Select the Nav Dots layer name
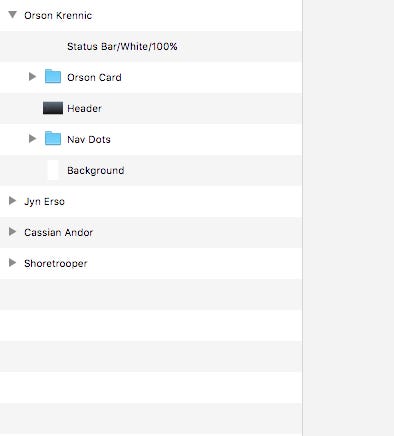The width and height of the screenshot is (394, 436). tap(89, 139)
